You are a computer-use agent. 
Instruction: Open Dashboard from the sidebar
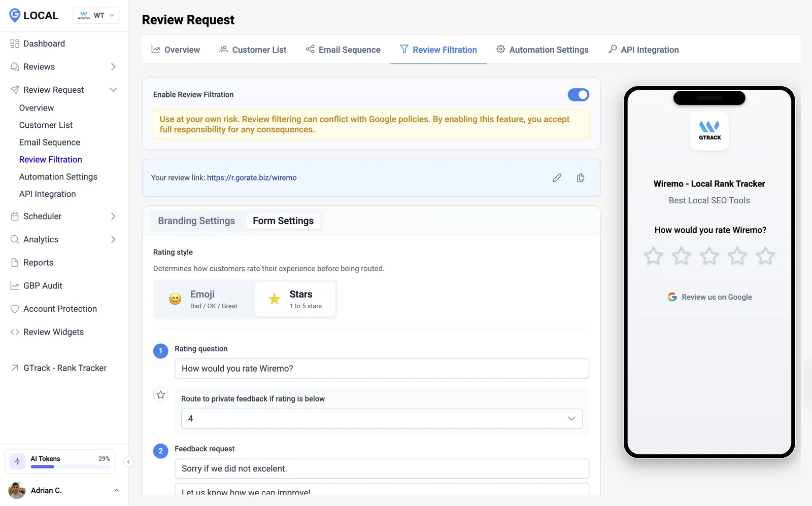coord(44,44)
